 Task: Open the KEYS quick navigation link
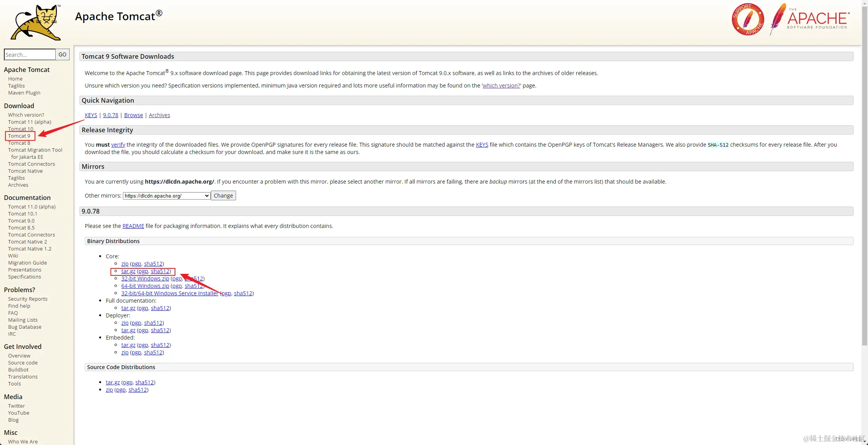91,115
